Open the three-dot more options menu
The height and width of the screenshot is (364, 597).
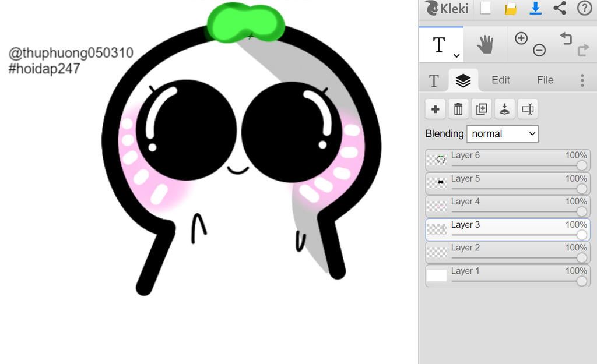[582, 80]
